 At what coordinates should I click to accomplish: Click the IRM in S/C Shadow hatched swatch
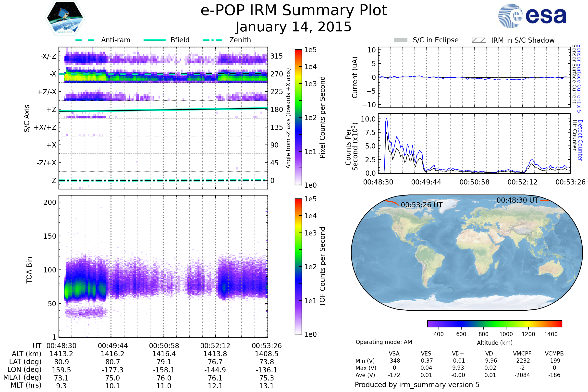(x=479, y=40)
